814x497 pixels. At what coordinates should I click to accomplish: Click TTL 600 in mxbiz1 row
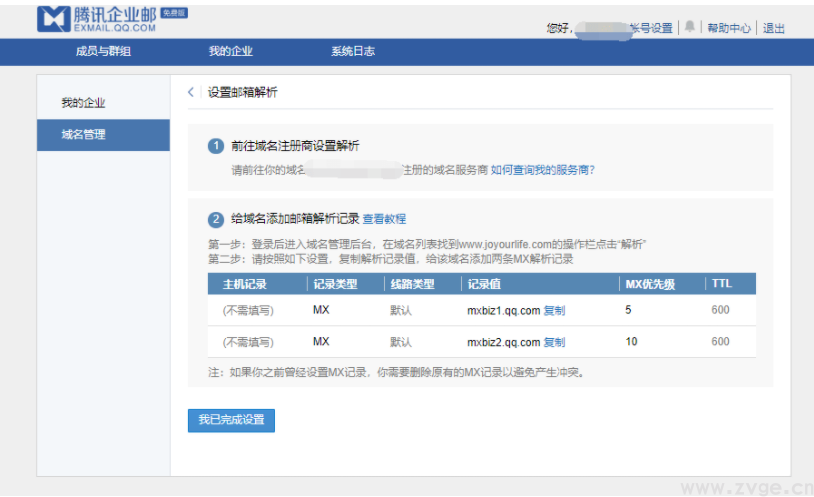pos(720,310)
